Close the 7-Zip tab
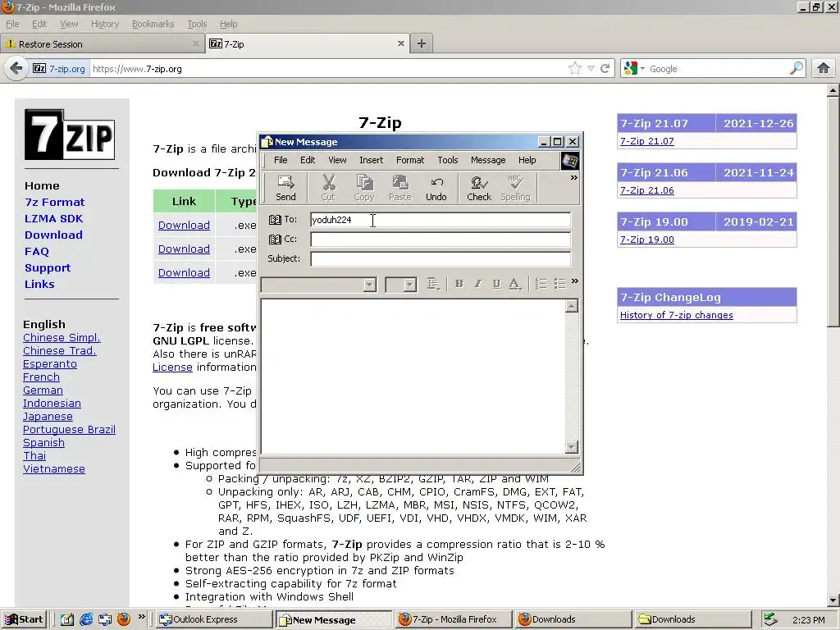Viewport: 840px width, 630px height. 400,43
